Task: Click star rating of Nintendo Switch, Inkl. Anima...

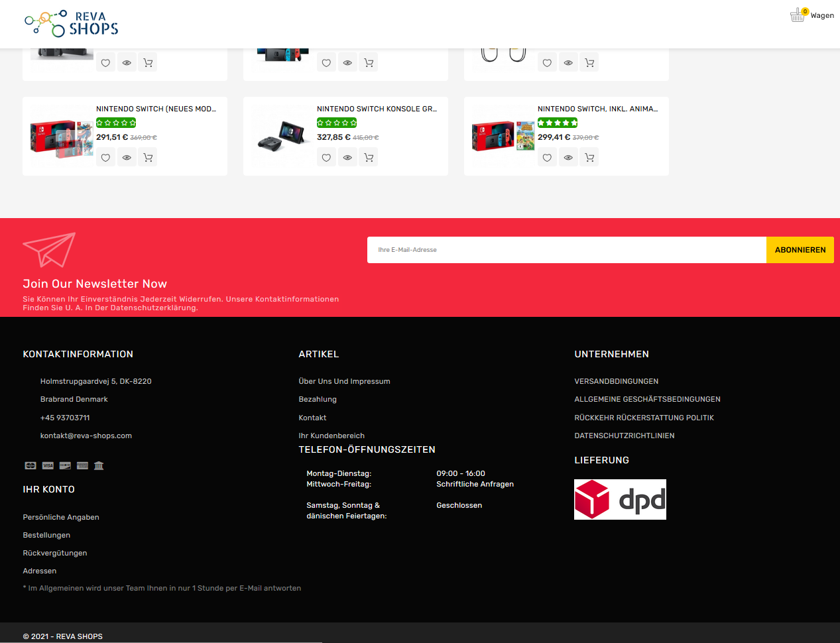Action: [x=558, y=123]
